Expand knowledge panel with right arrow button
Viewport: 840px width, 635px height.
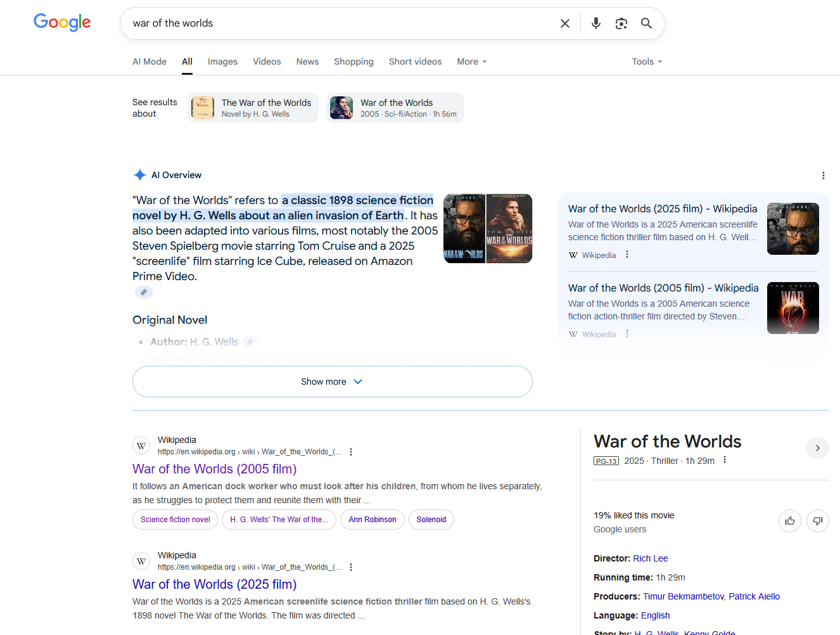pos(818,448)
